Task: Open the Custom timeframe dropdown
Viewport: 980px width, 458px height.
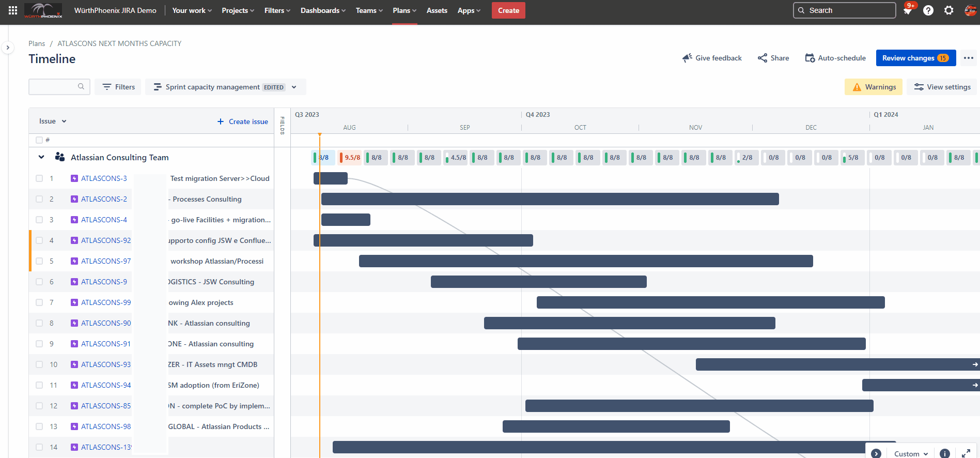Action: (x=911, y=453)
